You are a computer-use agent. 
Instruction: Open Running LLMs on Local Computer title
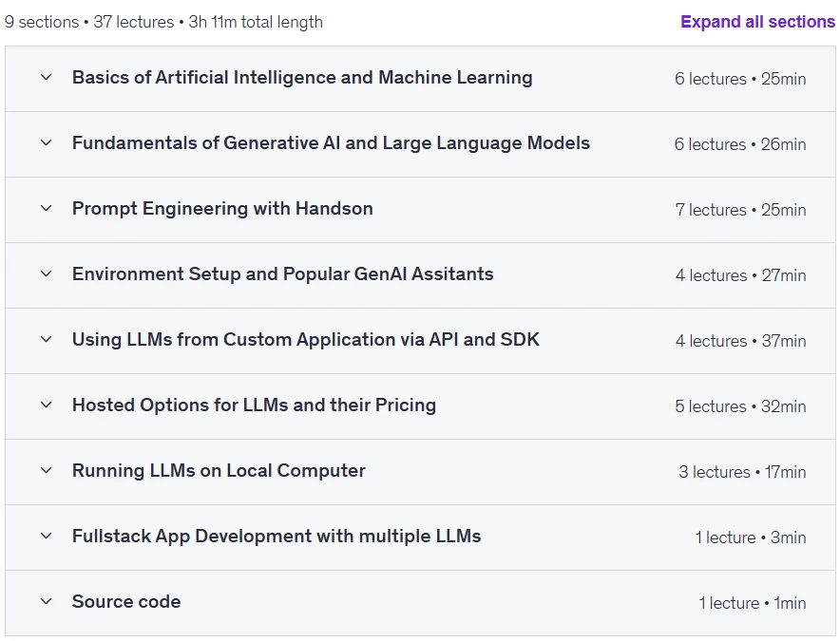(219, 471)
